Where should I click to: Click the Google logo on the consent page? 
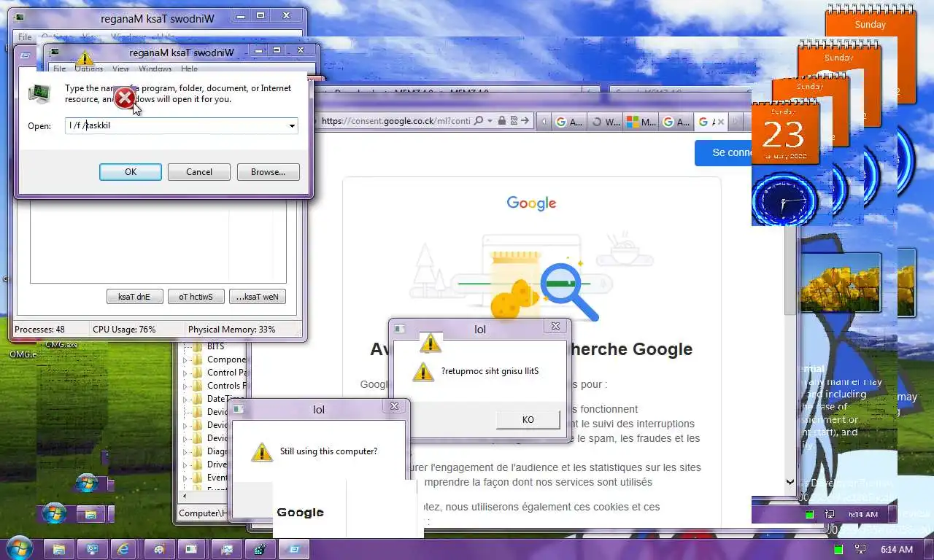(531, 203)
